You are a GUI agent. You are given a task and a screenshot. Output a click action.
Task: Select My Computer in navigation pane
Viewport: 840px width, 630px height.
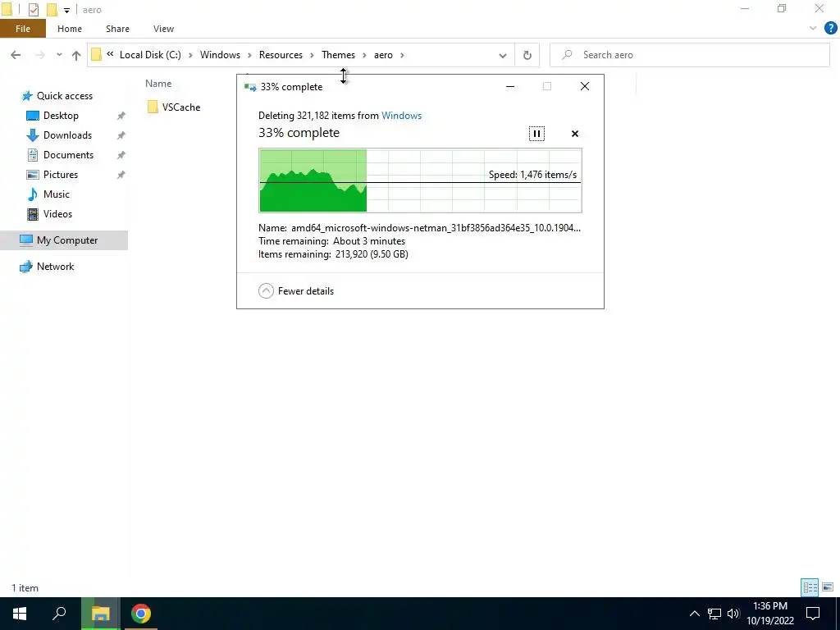coord(64,240)
